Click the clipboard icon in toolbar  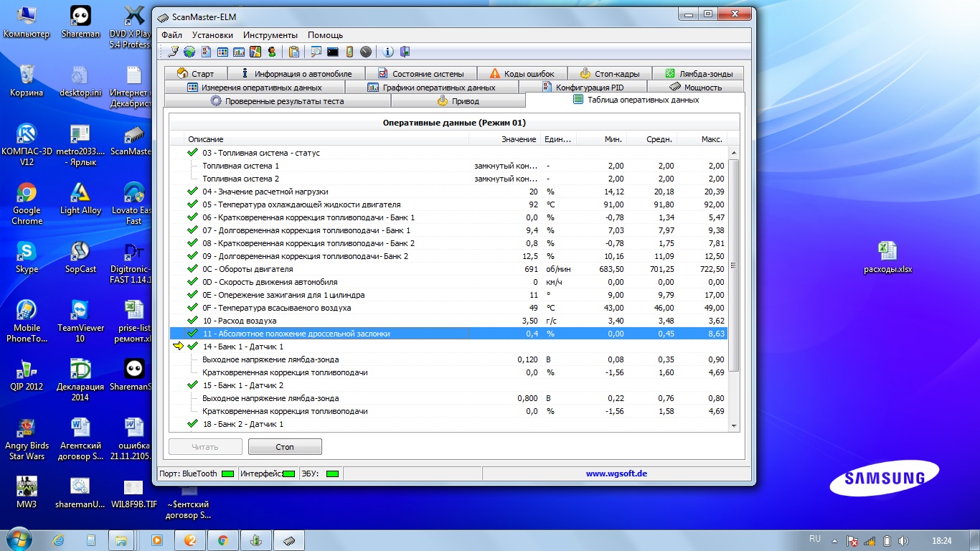click(293, 52)
